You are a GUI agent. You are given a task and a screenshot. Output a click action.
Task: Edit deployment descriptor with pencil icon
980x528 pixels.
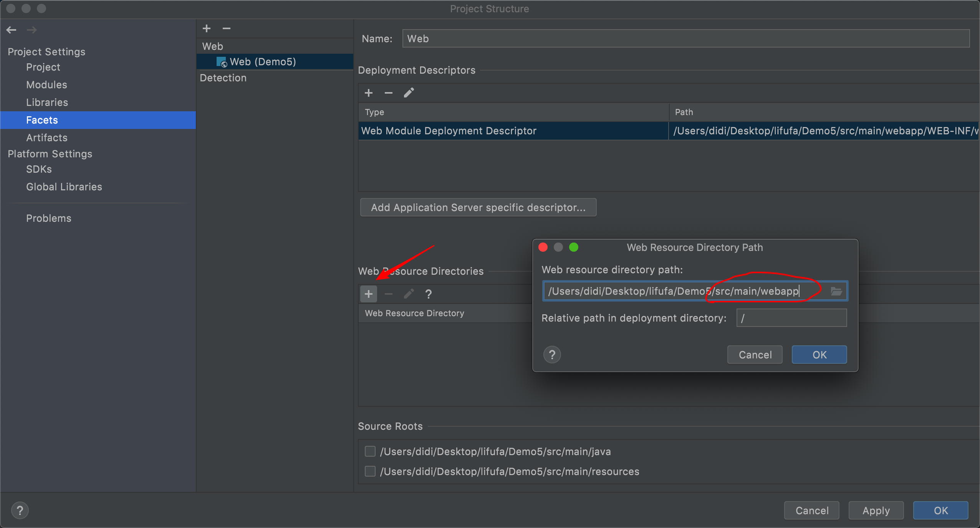click(x=409, y=93)
